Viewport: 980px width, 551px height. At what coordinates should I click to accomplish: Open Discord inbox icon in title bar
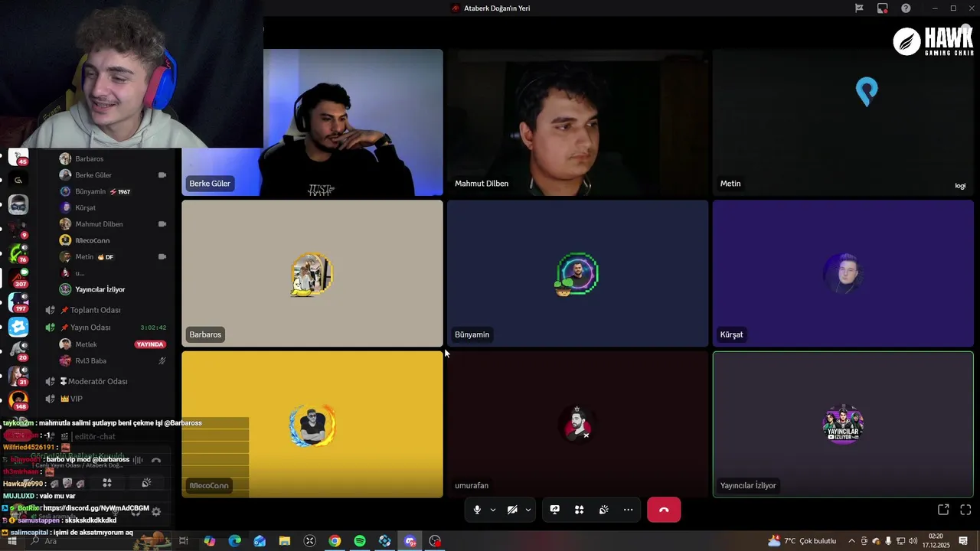coord(883,8)
